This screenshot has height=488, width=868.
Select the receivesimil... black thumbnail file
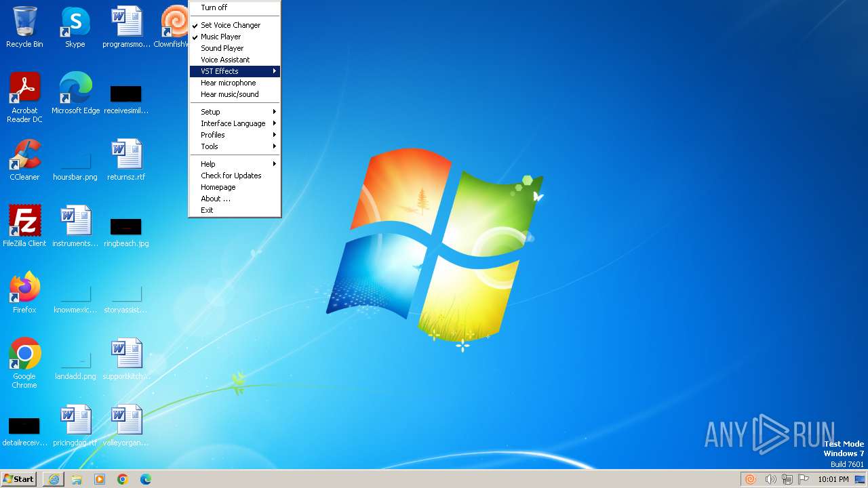(126, 98)
